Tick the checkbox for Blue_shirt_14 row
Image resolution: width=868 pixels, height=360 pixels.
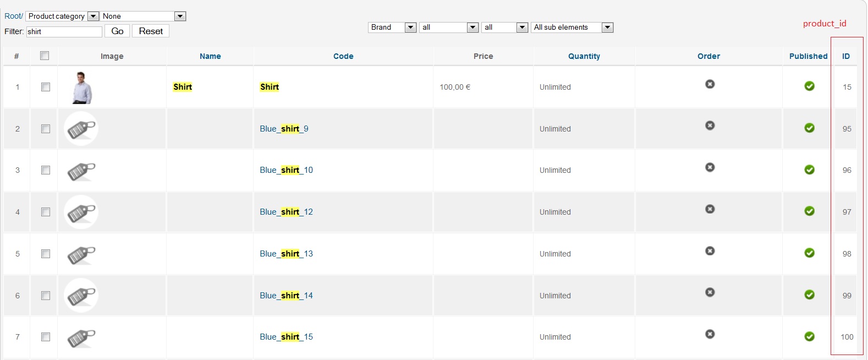coord(46,296)
